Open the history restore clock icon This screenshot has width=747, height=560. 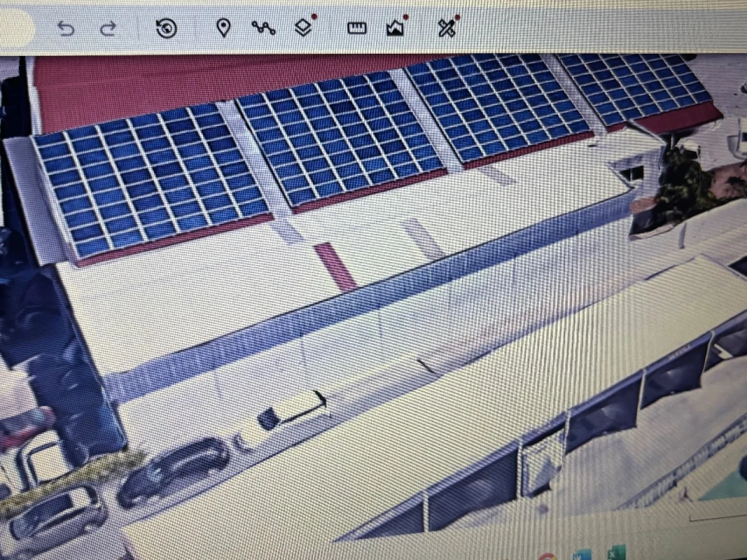[x=166, y=29]
